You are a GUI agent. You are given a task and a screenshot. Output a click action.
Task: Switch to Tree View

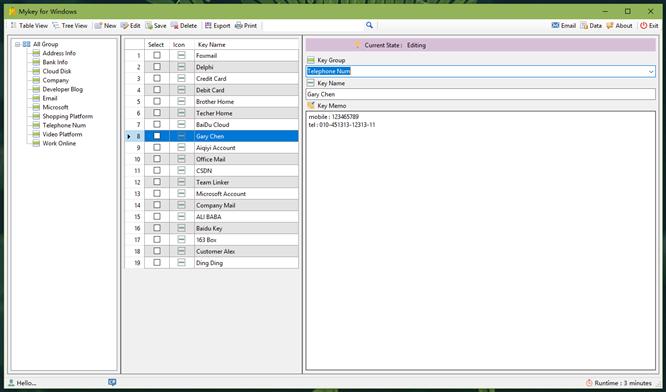point(70,25)
